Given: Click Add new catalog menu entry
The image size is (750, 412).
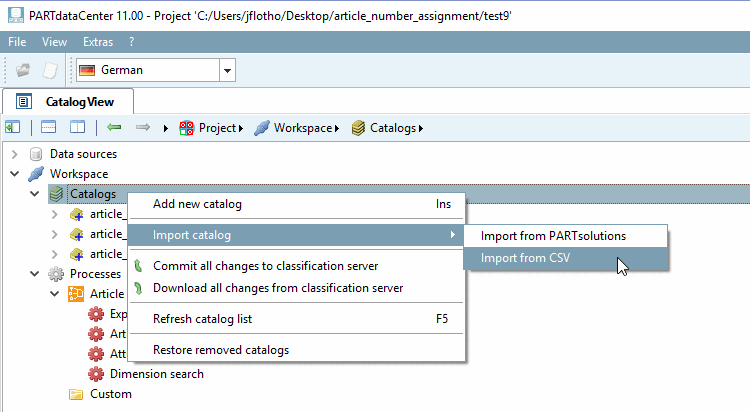Looking at the screenshot, I should click(x=197, y=204).
